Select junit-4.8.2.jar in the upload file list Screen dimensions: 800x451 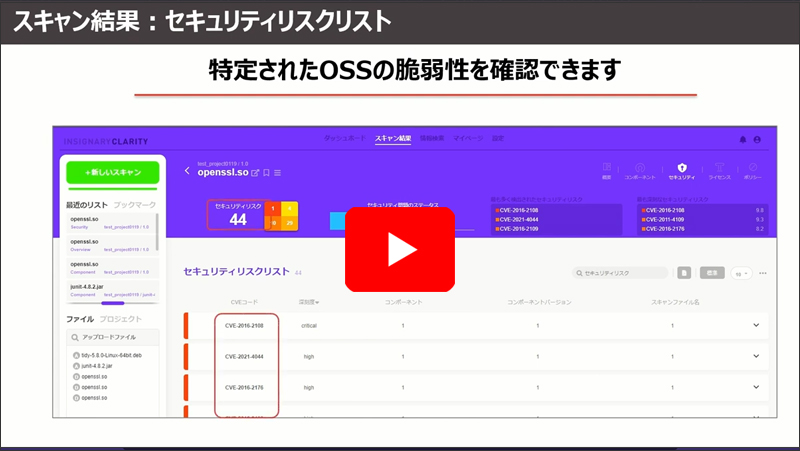click(x=97, y=366)
